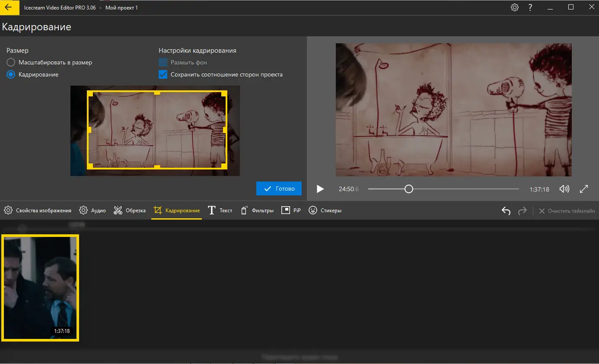This screenshot has width=599, height=364.
Task: Switch to the 'Аудио' tab
Action: point(92,211)
